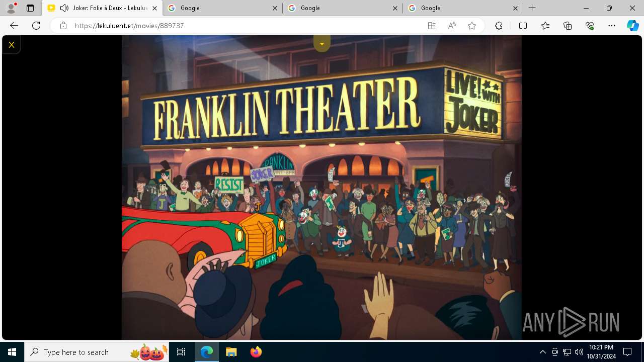The height and width of the screenshot is (362, 644).
Task: Close the second Google tab
Action: coord(395,8)
